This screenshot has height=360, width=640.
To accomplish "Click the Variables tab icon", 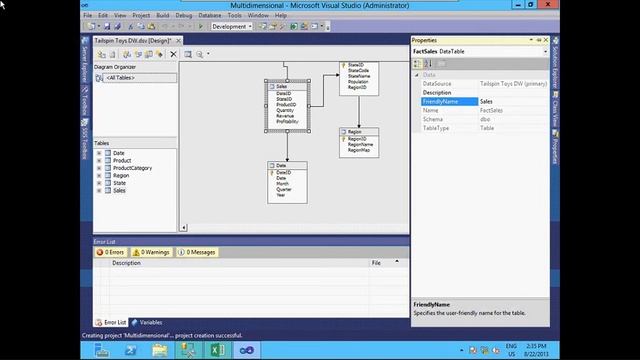I will (134, 322).
